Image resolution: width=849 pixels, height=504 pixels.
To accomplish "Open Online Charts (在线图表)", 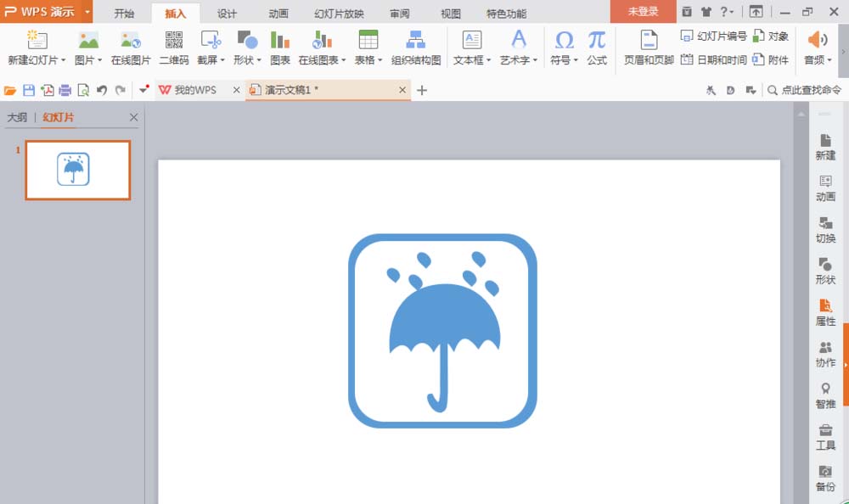I will (x=322, y=40).
